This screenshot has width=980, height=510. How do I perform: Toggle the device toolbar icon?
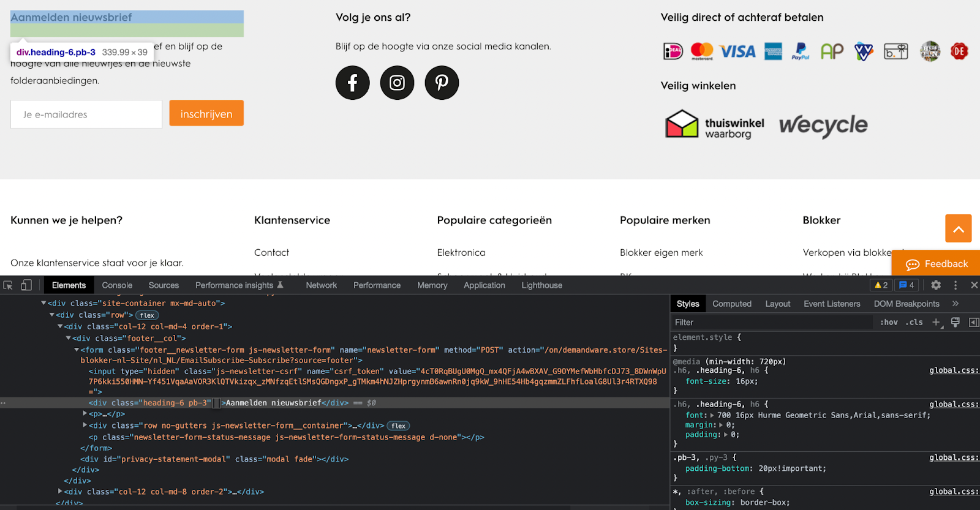[x=26, y=285]
